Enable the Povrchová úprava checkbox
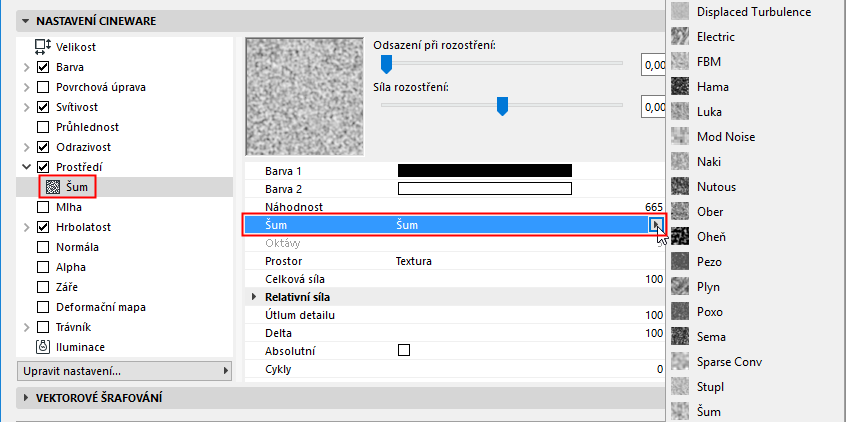The image size is (846, 422). click(43, 87)
